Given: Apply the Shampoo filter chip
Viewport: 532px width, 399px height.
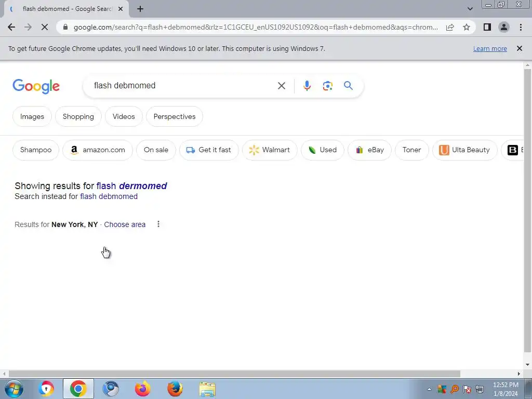Looking at the screenshot, I should pos(36,150).
